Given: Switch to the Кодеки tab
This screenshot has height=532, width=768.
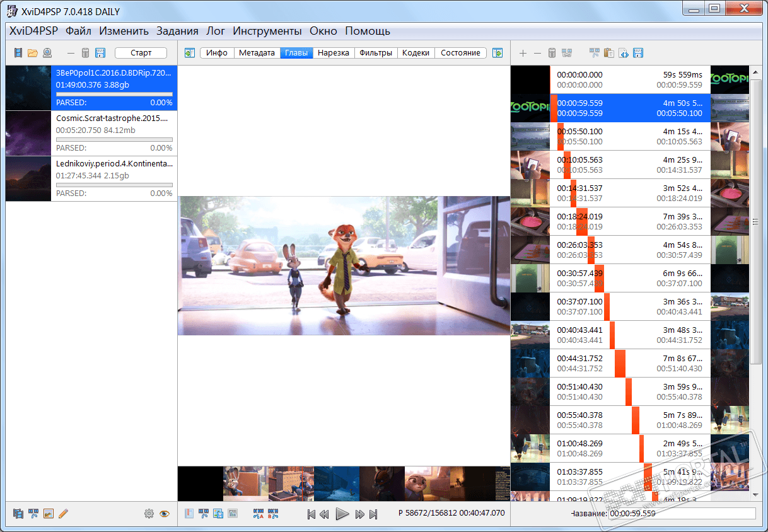Looking at the screenshot, I should [416, 53].
